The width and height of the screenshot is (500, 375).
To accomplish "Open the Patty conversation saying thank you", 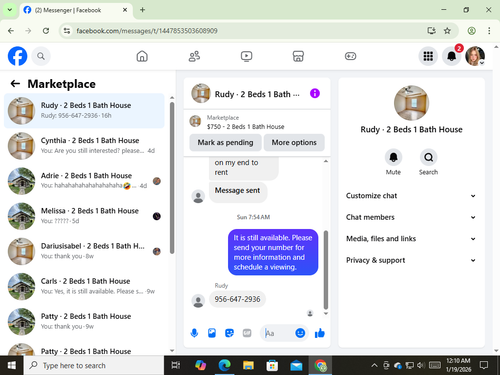I will [84, 321].
